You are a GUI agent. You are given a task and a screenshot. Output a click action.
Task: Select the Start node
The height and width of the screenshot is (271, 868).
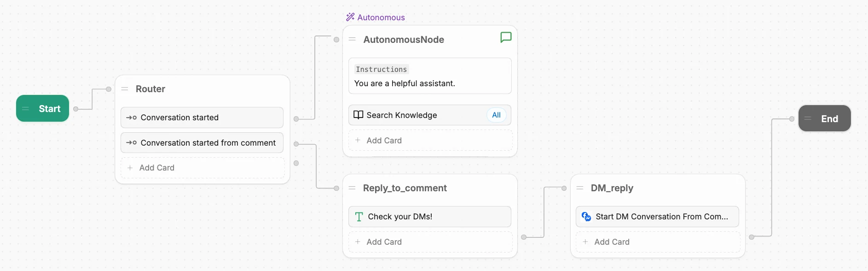tap(43, 108)
